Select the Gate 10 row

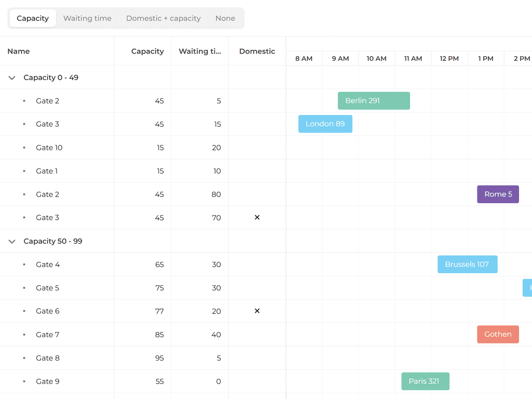click(x=49, y=148)
